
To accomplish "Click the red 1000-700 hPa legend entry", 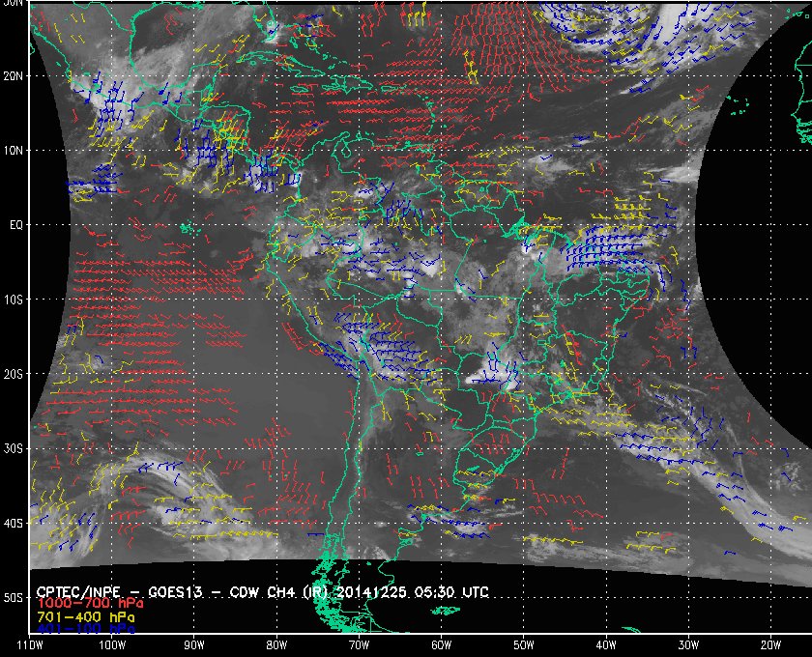I will pyautogui.click(x=83, y=603).
